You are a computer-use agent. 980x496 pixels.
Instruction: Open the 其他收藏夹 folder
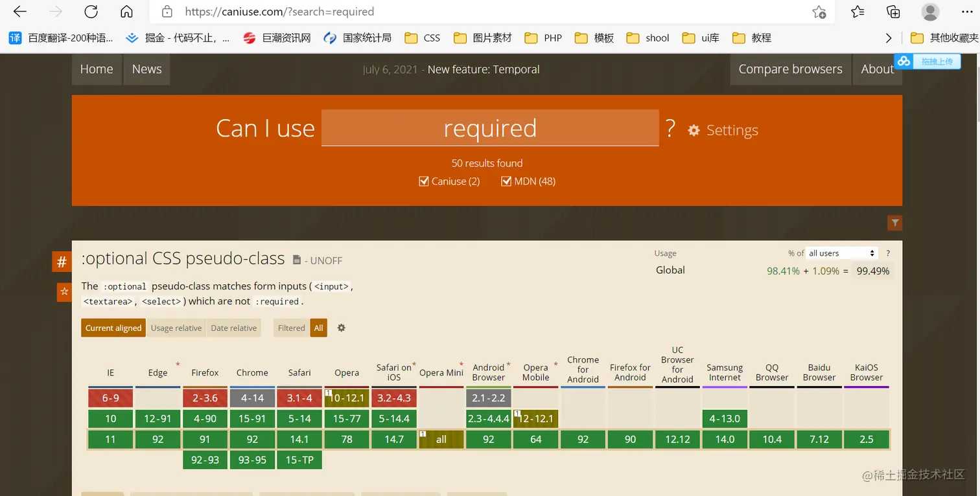(x=944, y=38)
